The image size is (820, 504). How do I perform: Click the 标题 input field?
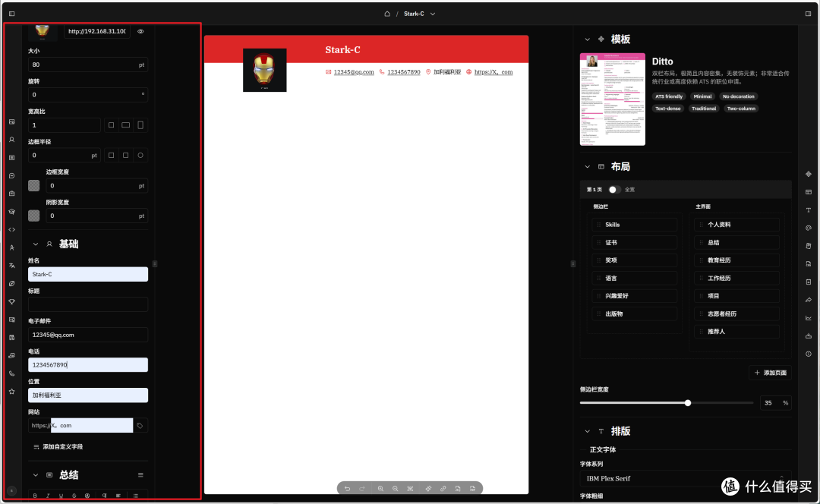coord(88,304)
